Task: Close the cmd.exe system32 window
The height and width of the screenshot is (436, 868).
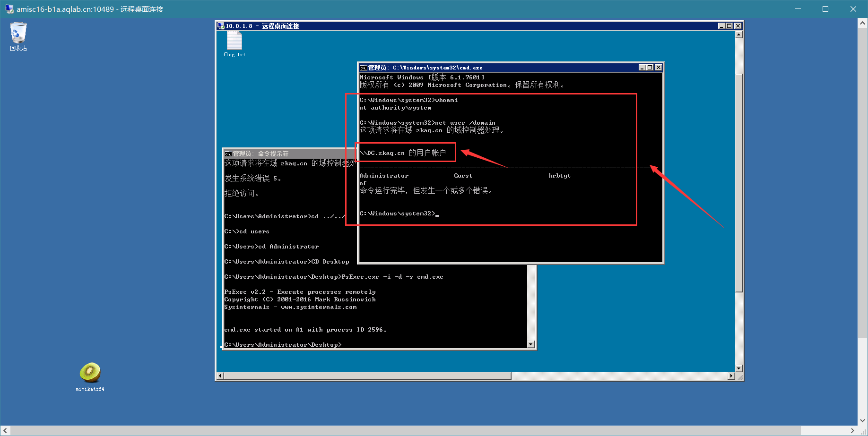Action: [659, 68]
